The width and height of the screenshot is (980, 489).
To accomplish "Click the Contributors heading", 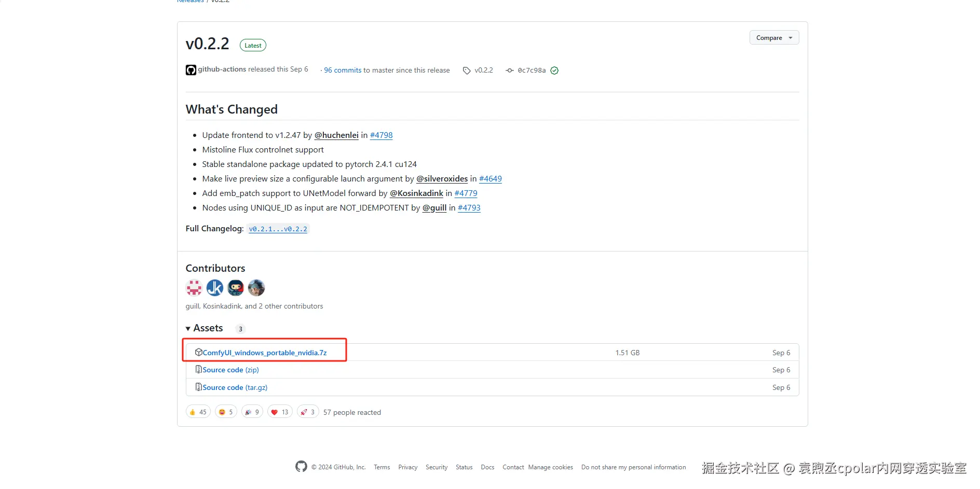I will 215,268.
